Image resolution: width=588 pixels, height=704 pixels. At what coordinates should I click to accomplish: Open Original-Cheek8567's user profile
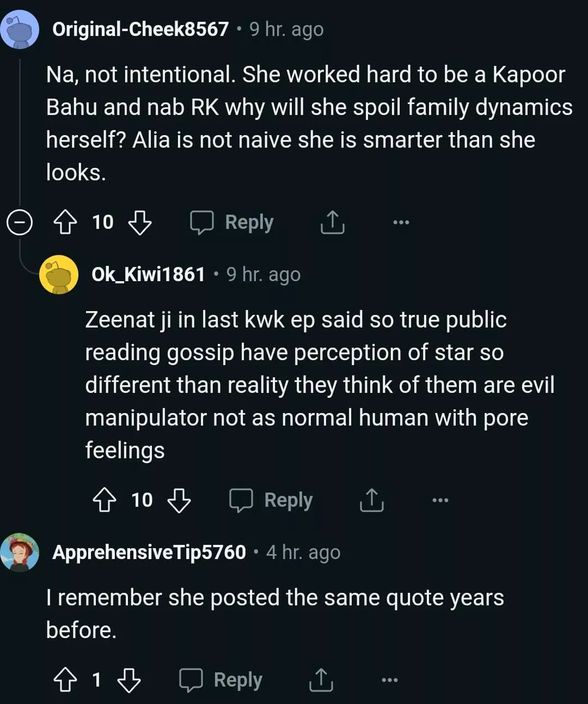coord(140,29)
